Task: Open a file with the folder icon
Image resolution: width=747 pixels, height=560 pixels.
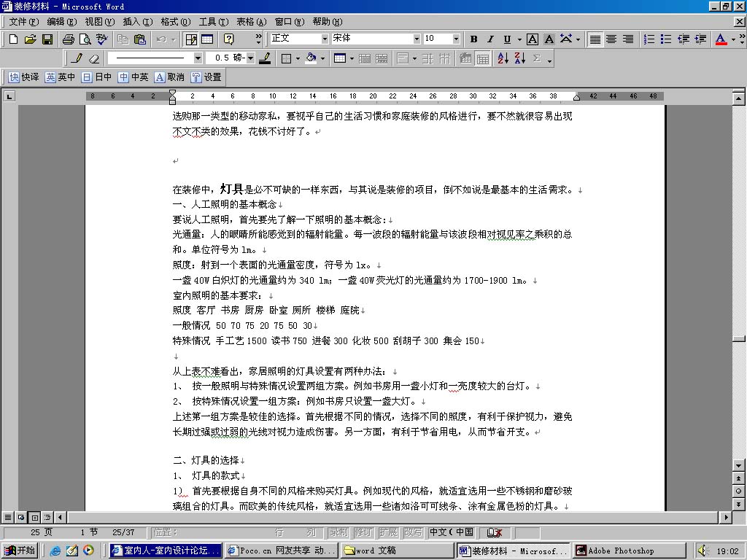Action: (x=30, y=39)
